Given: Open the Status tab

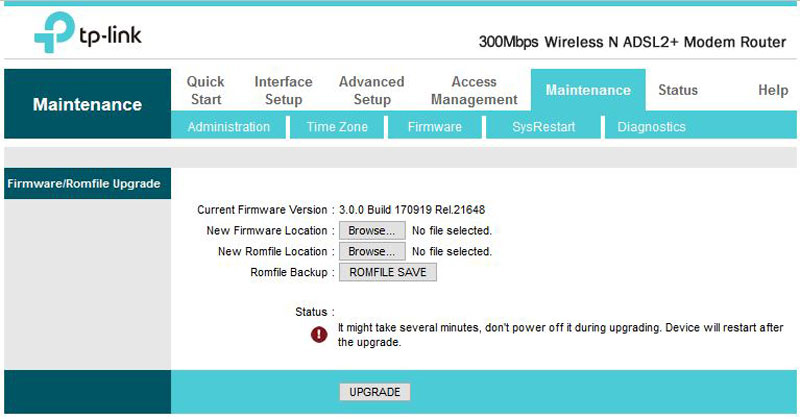Looking at the screenshot, I should (677, 90).
